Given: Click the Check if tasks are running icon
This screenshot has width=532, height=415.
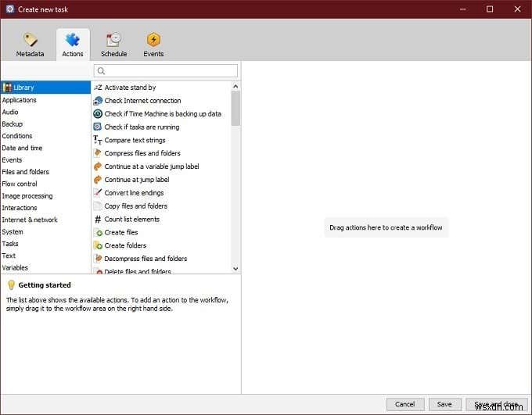Looking at the screenshot, I should (x=98, y=127).
